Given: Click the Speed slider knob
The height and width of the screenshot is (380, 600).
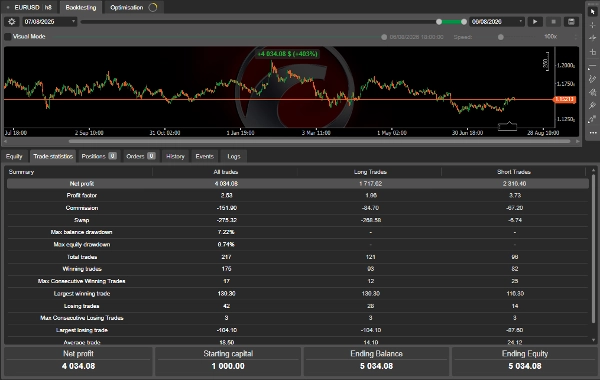Looking at the screenshot, I should click(501, 37).
